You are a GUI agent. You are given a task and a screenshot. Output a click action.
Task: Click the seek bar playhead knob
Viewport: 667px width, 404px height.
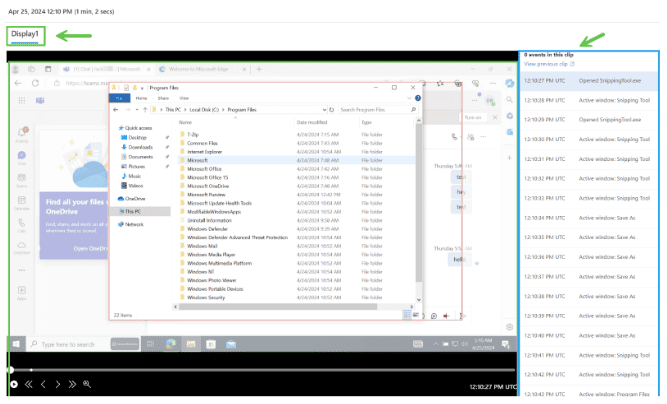point(11,370)
